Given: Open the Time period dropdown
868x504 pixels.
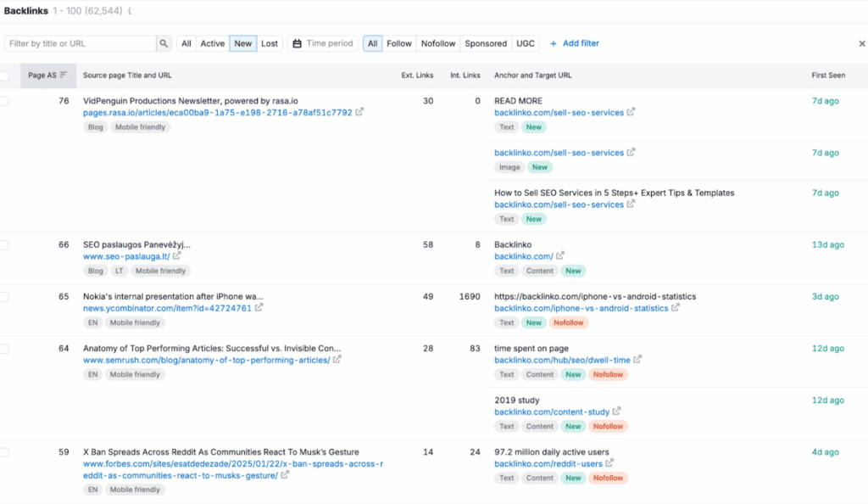Looking at the screenshot, I should pyautogui.click(x=323, y=43).
